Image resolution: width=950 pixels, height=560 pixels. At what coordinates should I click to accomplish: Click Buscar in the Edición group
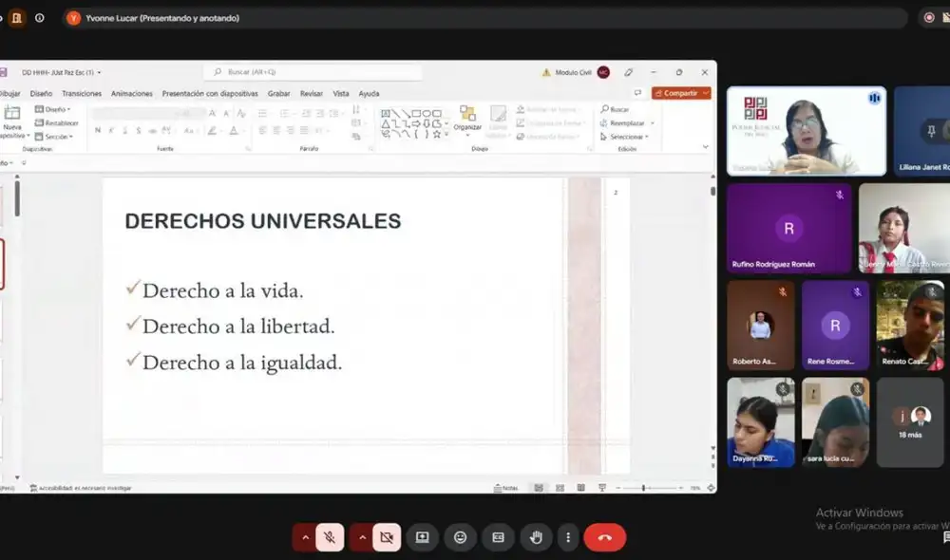tap(615, 109)
